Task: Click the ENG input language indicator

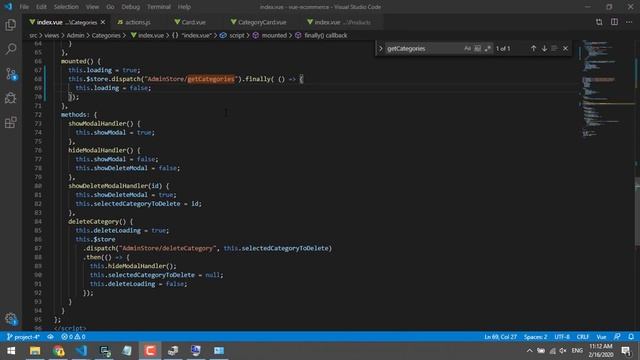Action: pyautogui.click(x=577, y=351)
